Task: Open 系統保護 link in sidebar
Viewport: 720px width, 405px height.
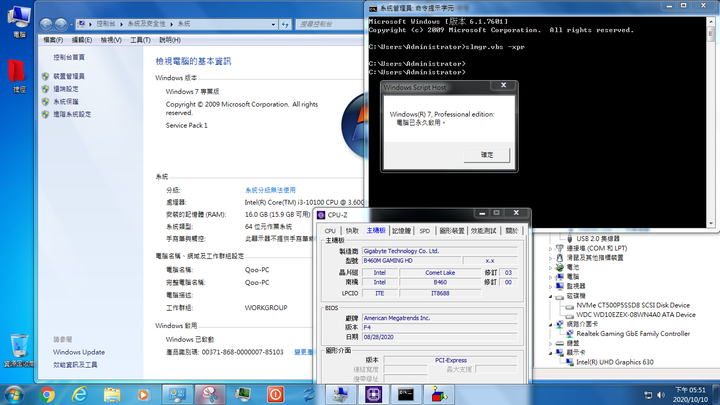Action: pyautogui.click(x=66, y=101)
